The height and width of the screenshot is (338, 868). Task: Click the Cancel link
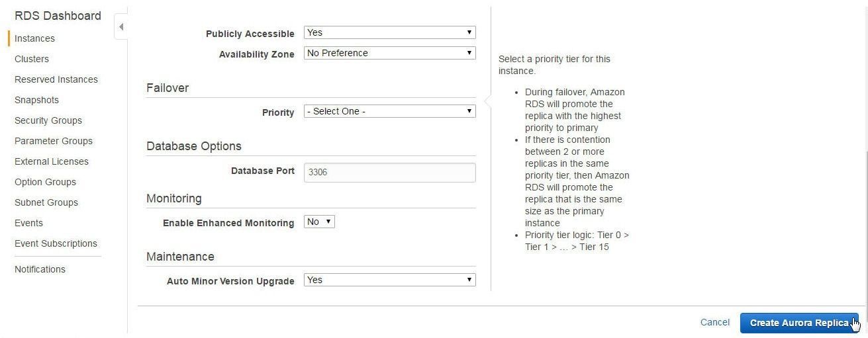[715, 322]
